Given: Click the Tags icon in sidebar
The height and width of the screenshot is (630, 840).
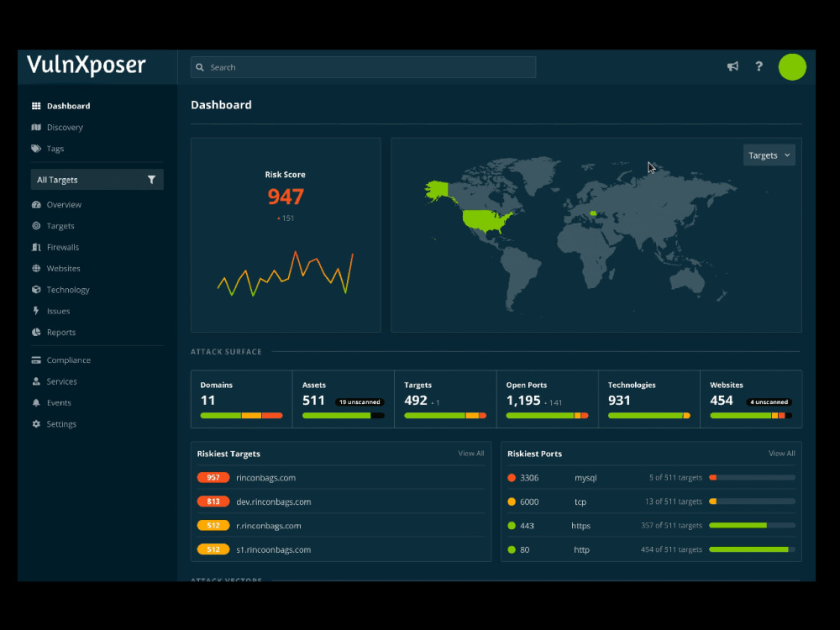Looking at the screenshot, I should pos(36,149).
